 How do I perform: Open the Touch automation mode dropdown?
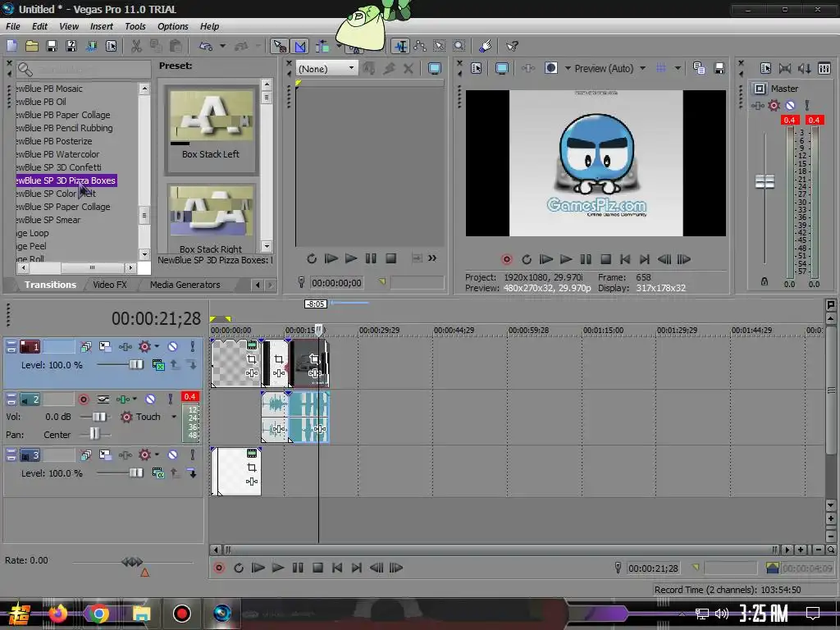click(x=174, y=417)
